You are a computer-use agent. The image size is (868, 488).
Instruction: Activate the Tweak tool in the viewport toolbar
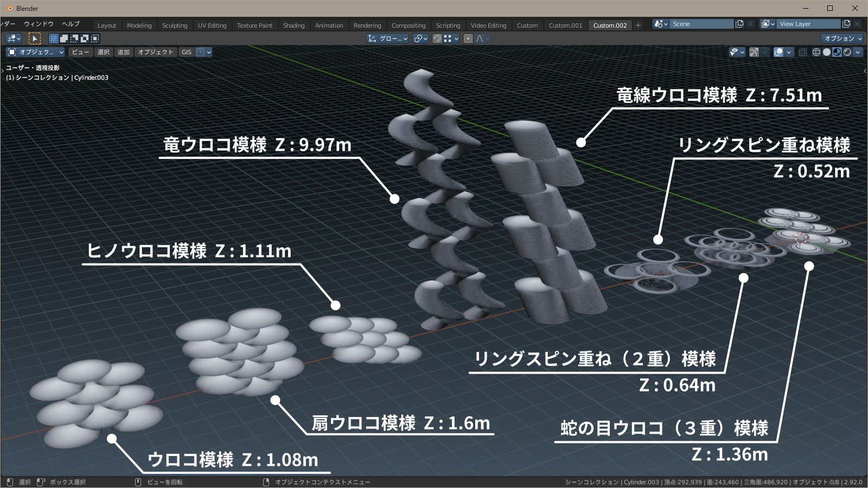(35, 38)
